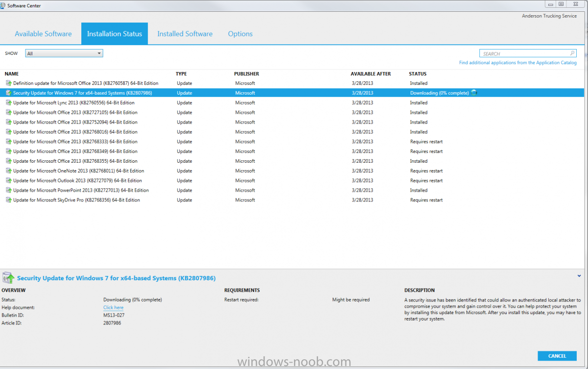Click icon of Lync 2013 KB2760556 row
Screen dimensions: 588x369
(8, 103)
